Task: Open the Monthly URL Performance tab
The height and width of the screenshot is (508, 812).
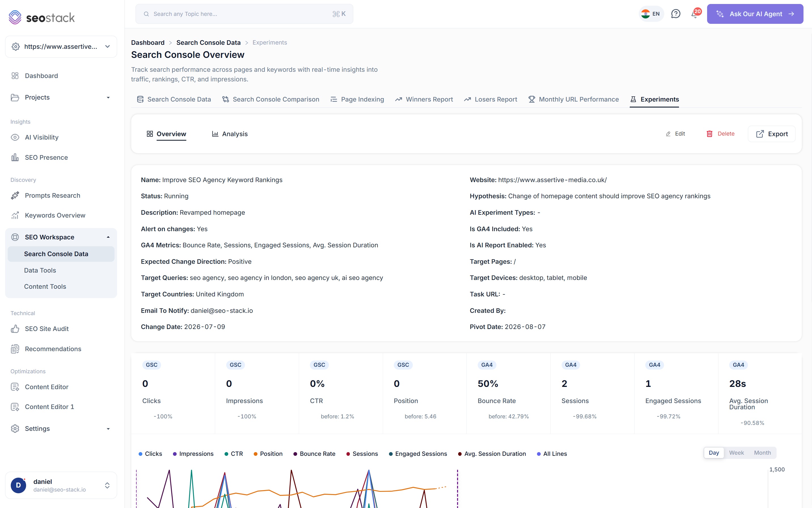Action: pos(574,100)
